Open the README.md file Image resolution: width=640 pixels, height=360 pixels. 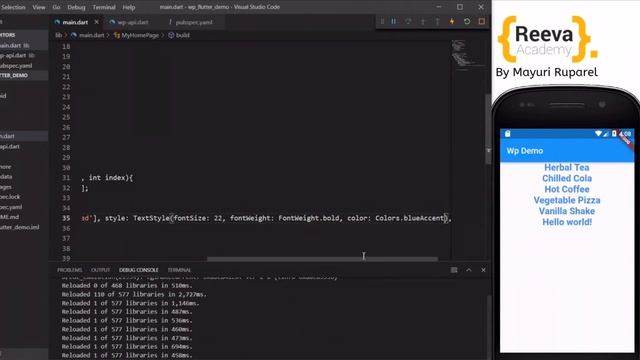point(24,217)
